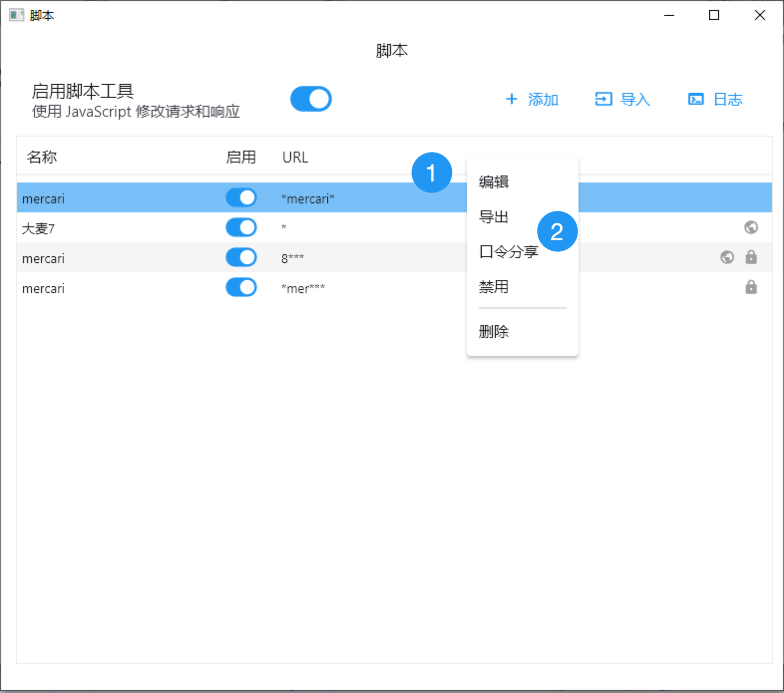Viewport: 784px width, 693px height.
Task: Click the plus icon next to 添加
Action: (x=511, y=99)
